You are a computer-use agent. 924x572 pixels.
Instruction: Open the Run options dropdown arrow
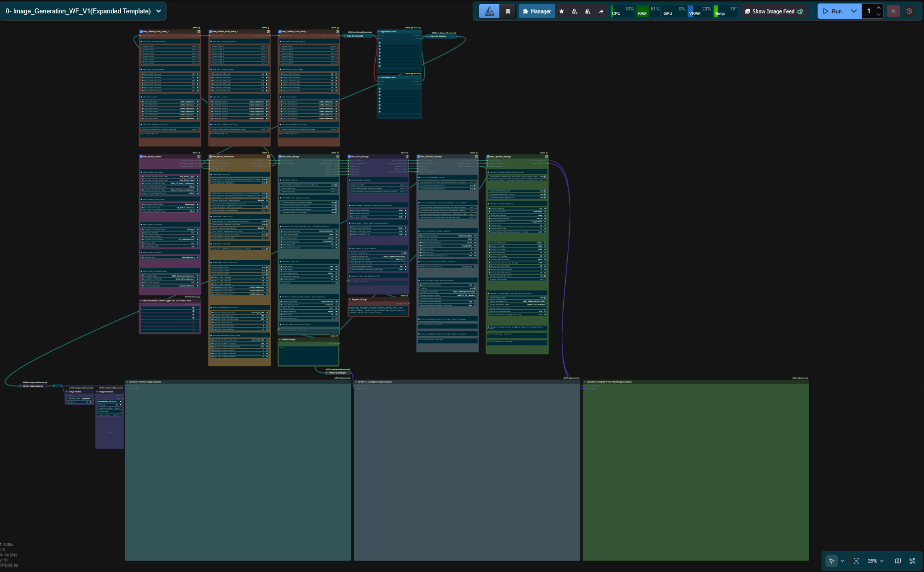[854, 11]
